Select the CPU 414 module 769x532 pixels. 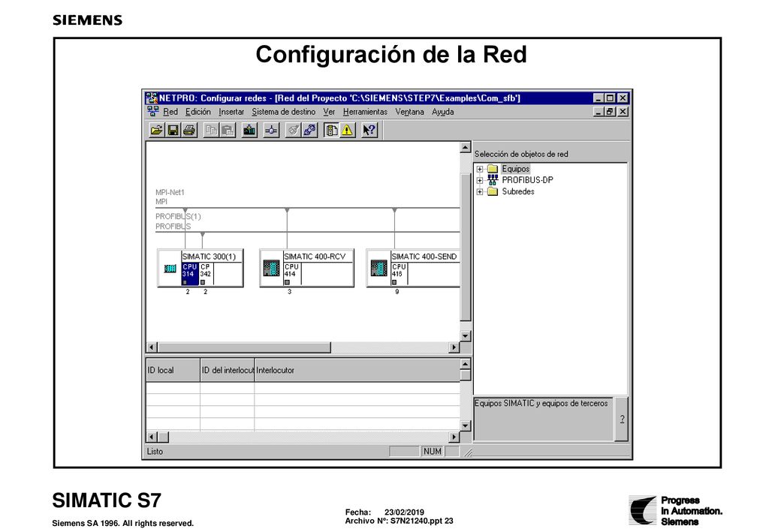click(292, 275)
